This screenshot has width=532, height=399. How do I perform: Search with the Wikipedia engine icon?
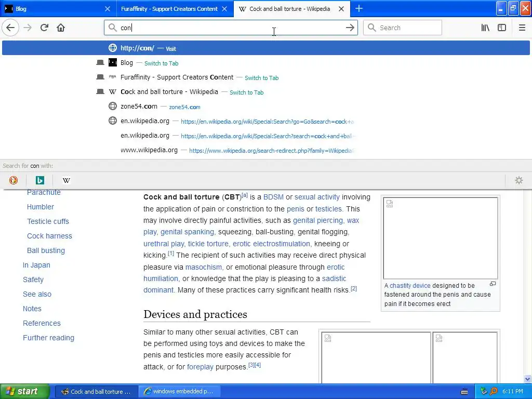pos(66,180)
